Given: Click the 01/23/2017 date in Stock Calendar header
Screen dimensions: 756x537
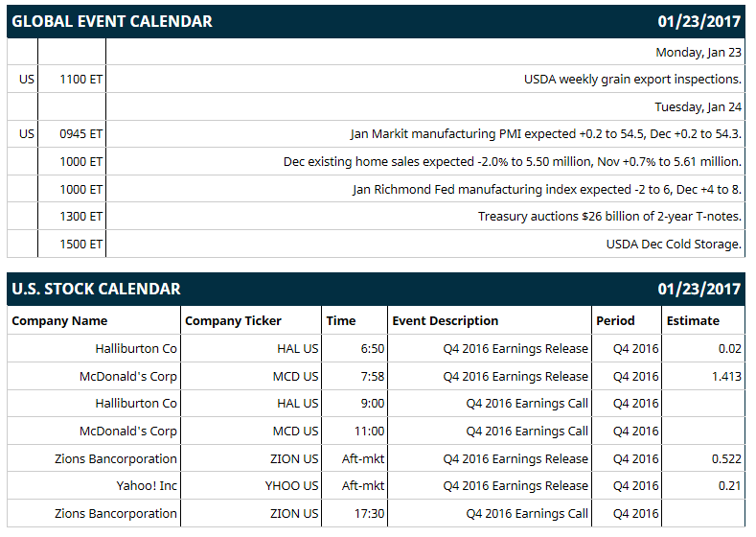Looking at the screenshot, I should [699, 289].
